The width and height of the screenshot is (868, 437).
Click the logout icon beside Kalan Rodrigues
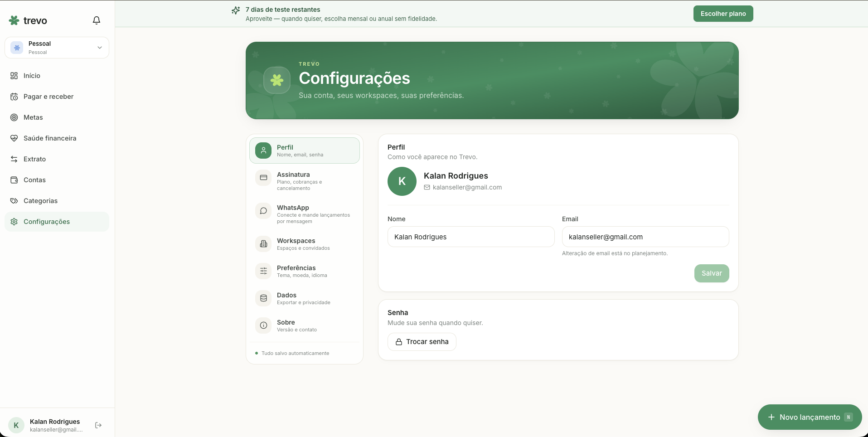coord(98,425)
